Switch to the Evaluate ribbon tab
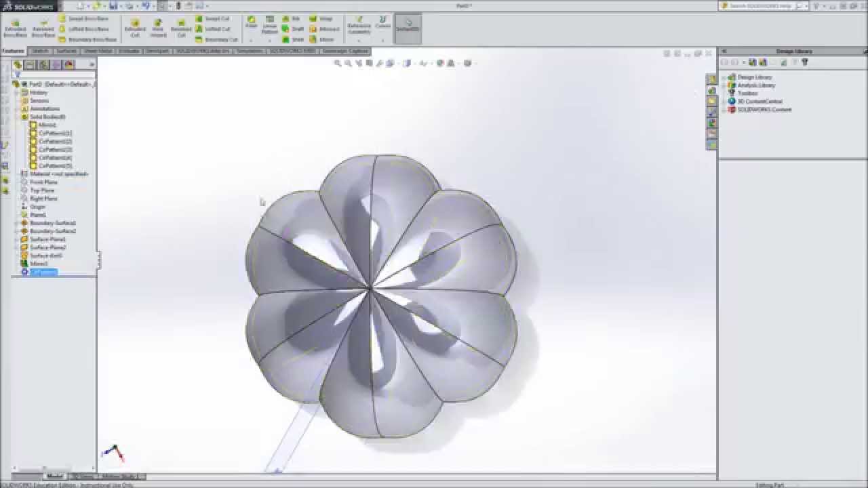This screenshot has height=488, width=868. click(x=129, y=51)
